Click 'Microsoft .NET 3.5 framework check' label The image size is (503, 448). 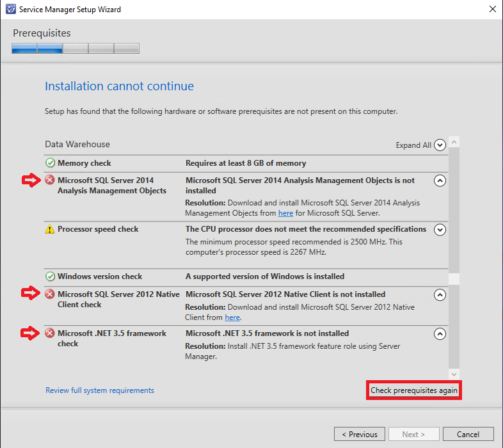112,339
